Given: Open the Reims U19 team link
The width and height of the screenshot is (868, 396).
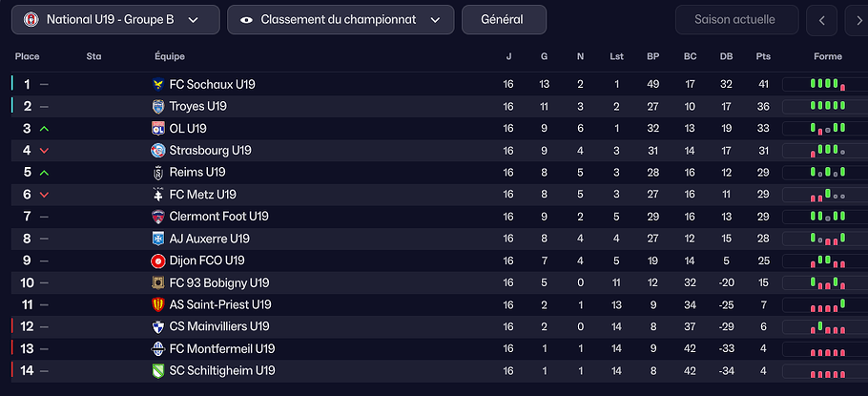Looking at the screenshot, I should point(196,173).
